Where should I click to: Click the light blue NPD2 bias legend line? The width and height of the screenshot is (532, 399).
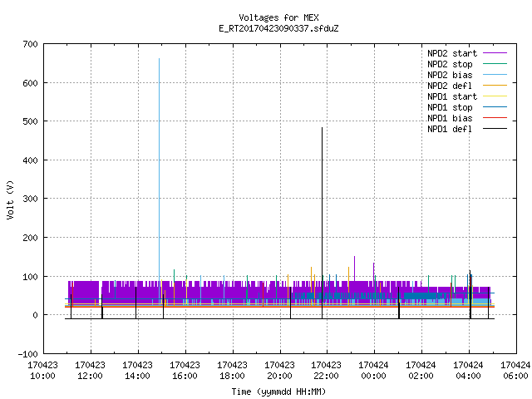pos(495,74)
